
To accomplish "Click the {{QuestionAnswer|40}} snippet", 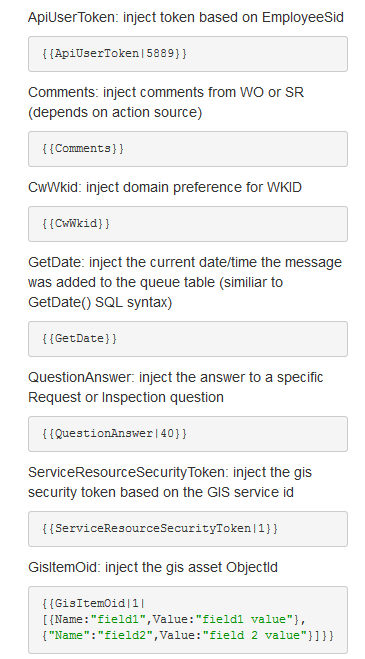I will pos(188,434).
